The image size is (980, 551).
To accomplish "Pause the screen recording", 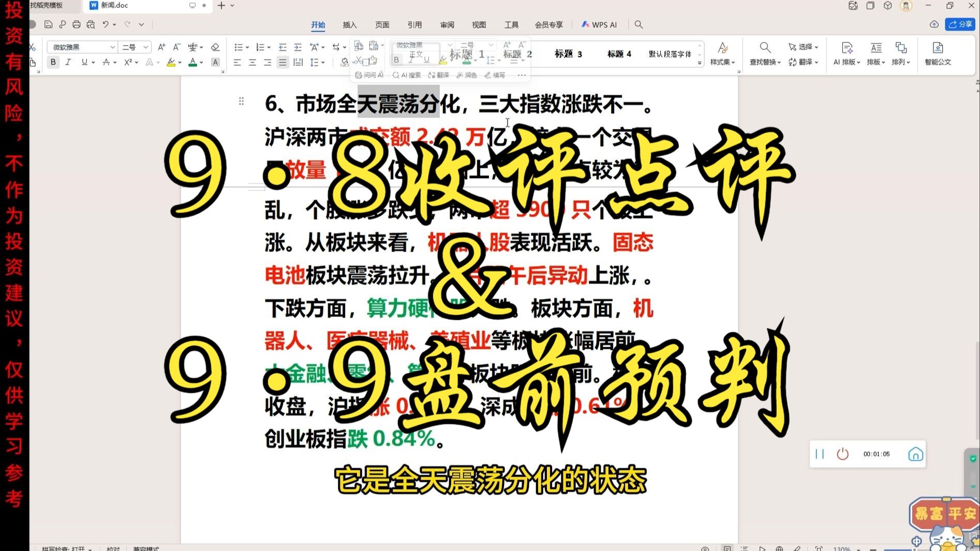I will coord(820,454).
